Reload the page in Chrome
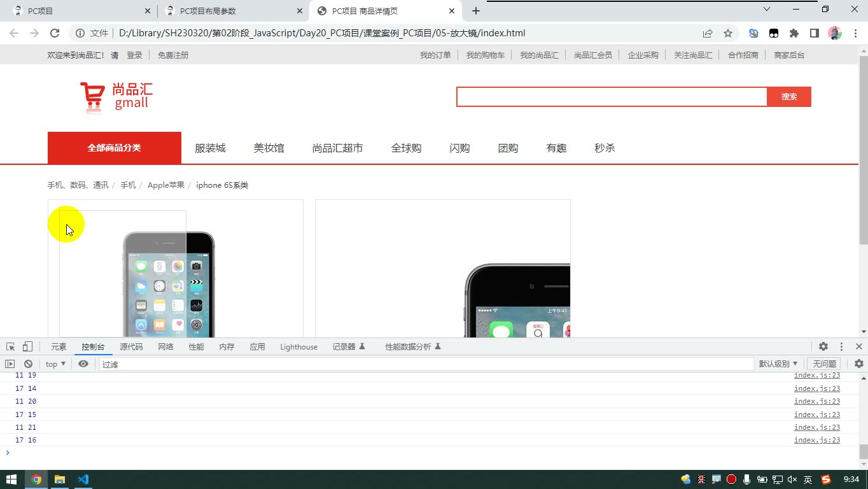This screenshot has height=489, width=868. pyautogui.click(x=55, y=33)
